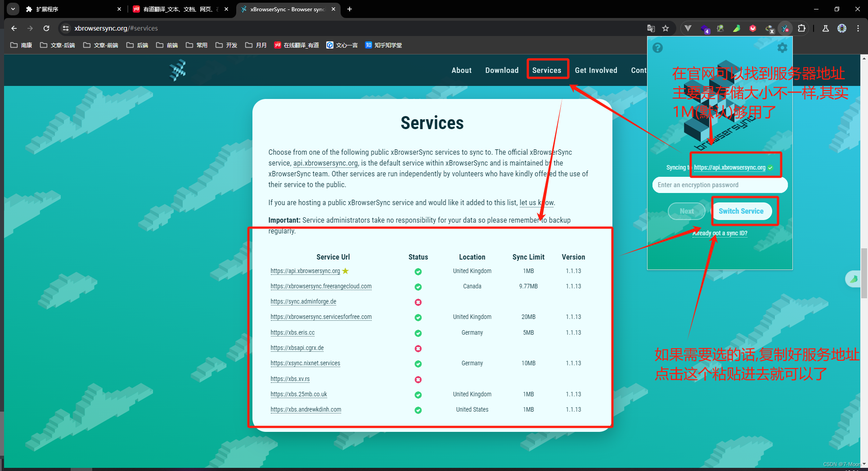The image size is (868, 471).
Task: Open the https://xbs.eris.cc link
Action: pyautogui.click(x=292, y=332)
